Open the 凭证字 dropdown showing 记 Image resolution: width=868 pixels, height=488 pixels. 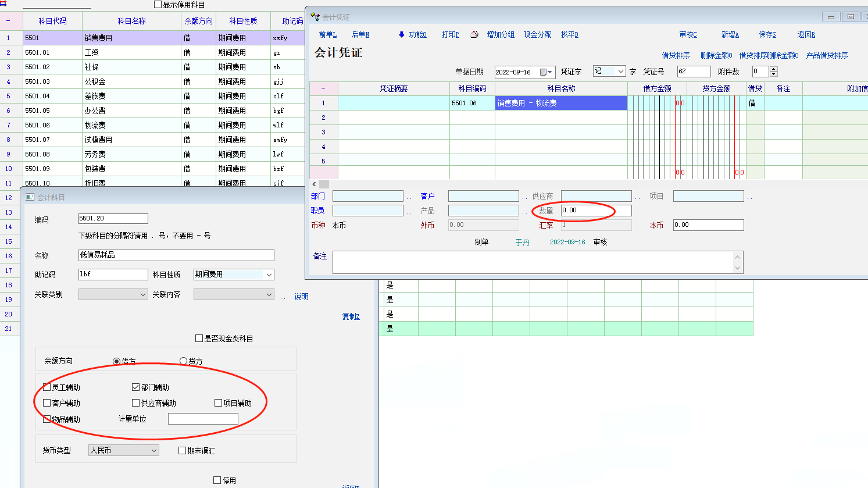pos(620,72)
